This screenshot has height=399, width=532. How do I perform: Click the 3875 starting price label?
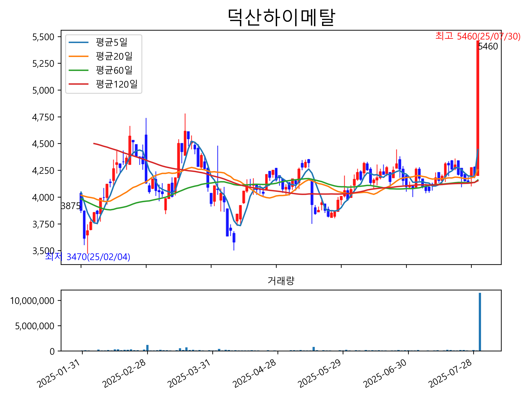pos(70,206)
